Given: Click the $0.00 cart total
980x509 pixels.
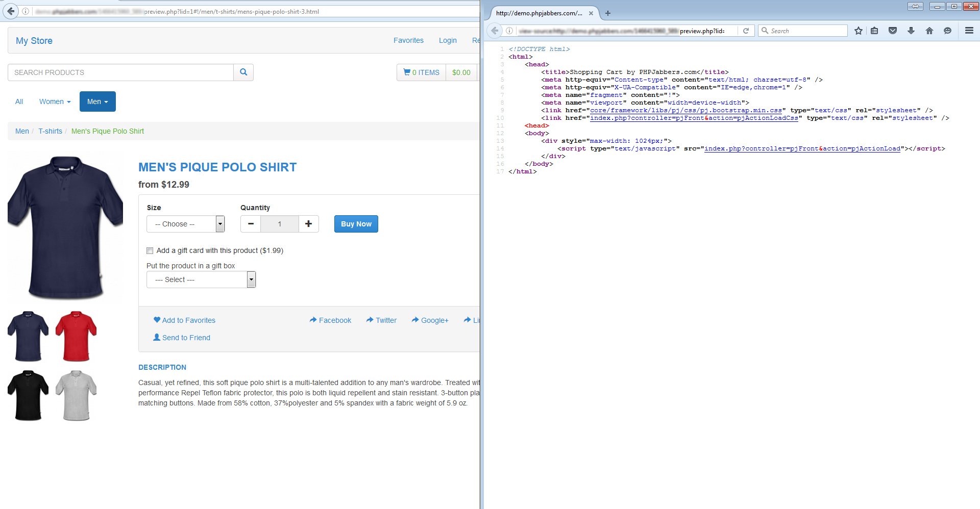Looking at the screenshot, I should (x=461, y=72).
